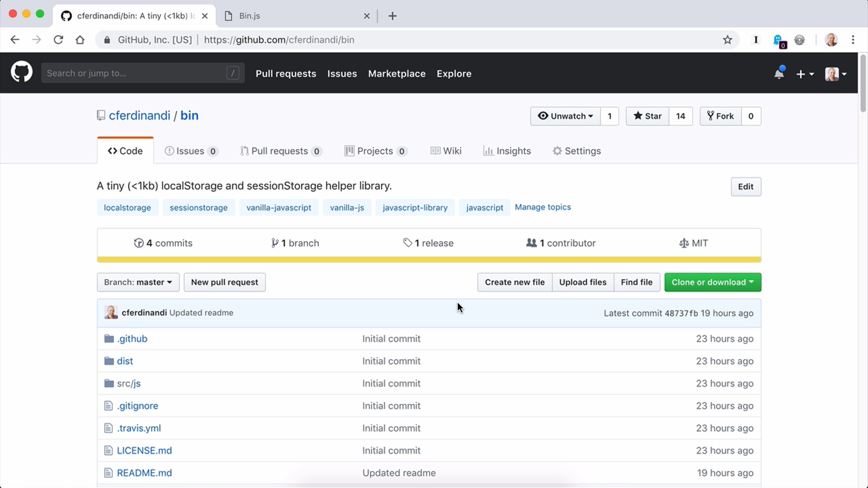868x488 pixels.
Task: View the 4 commits history
Action: pyautogui.click(x=163, y=243)
